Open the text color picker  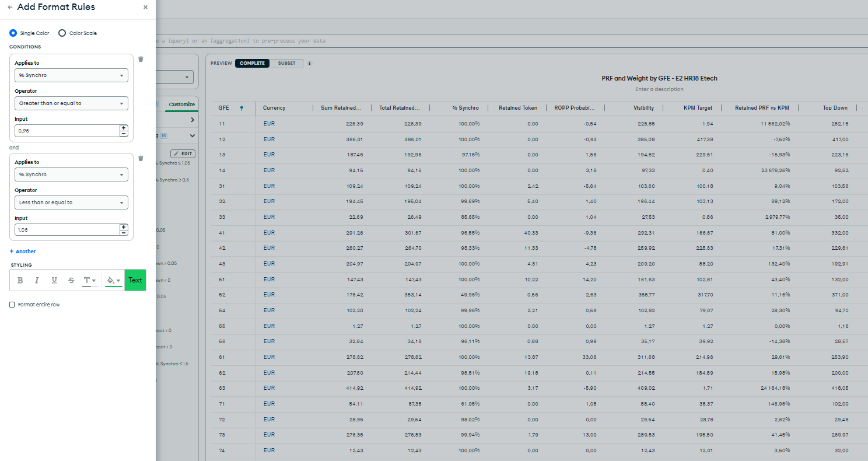click(x=89, y=280)
